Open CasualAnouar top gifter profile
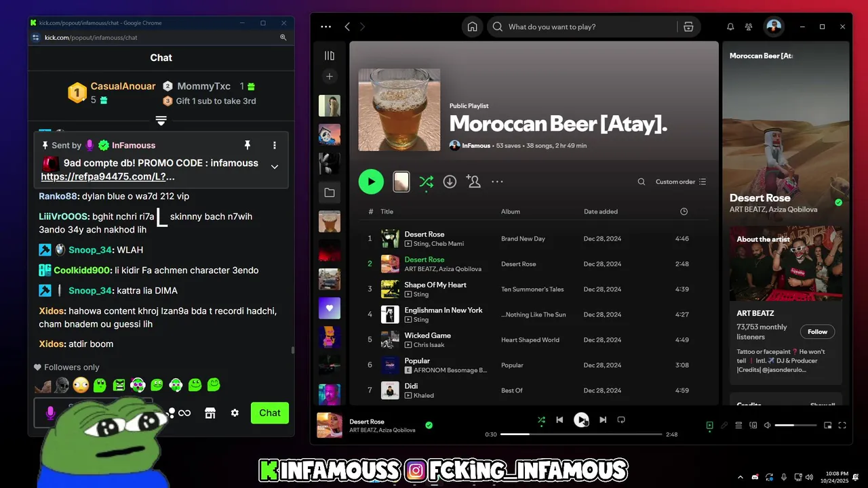Screen dimensions: 868x488 click(123, 86)
